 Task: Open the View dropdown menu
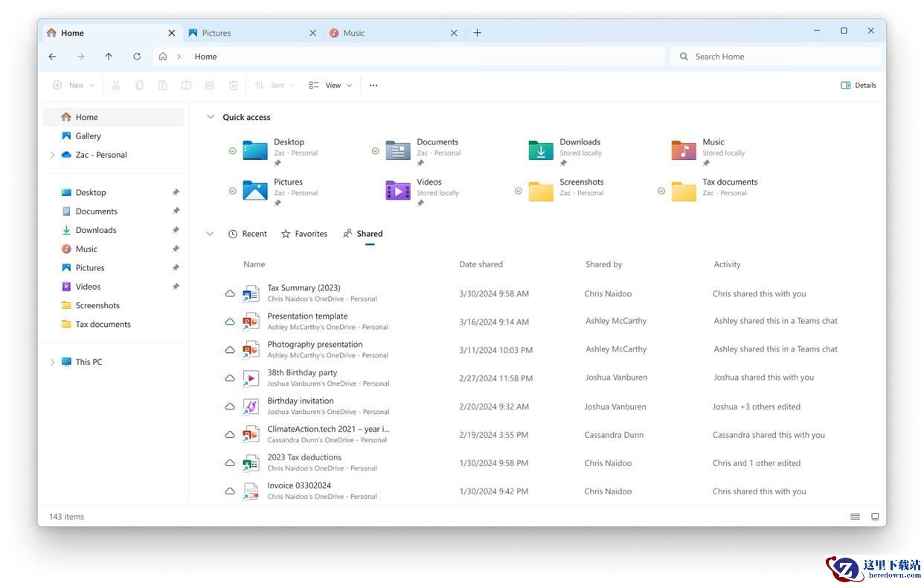330,85
